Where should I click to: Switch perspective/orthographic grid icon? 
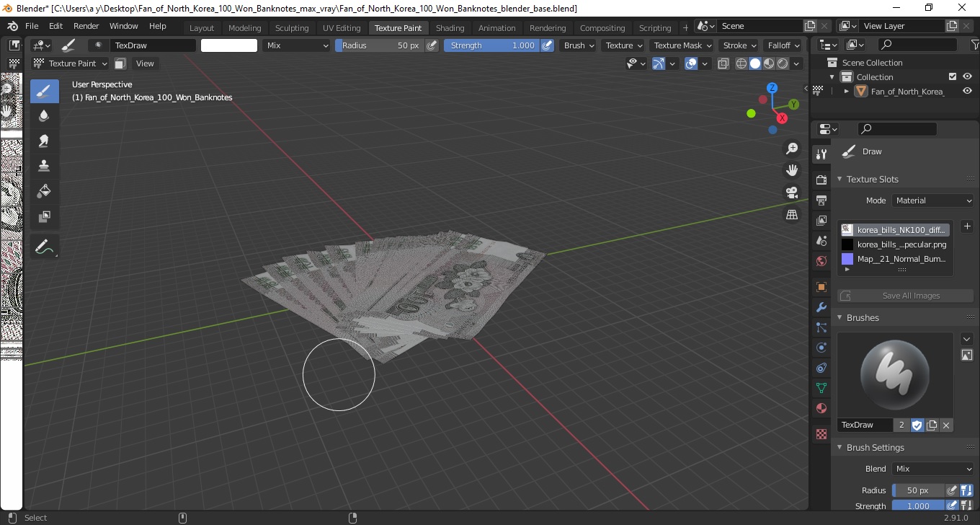click(x=792, y=214)
